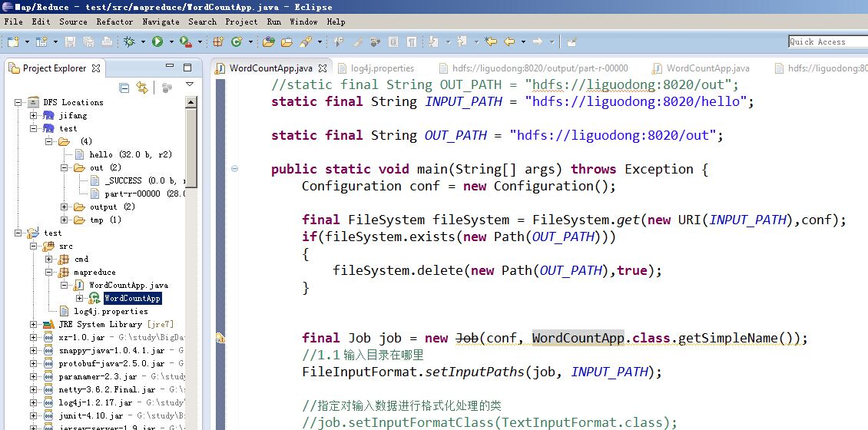Click the Previous Annotation toolbar icon
The height and width of the screenshot is (430, 868).
tap(462, 41)
